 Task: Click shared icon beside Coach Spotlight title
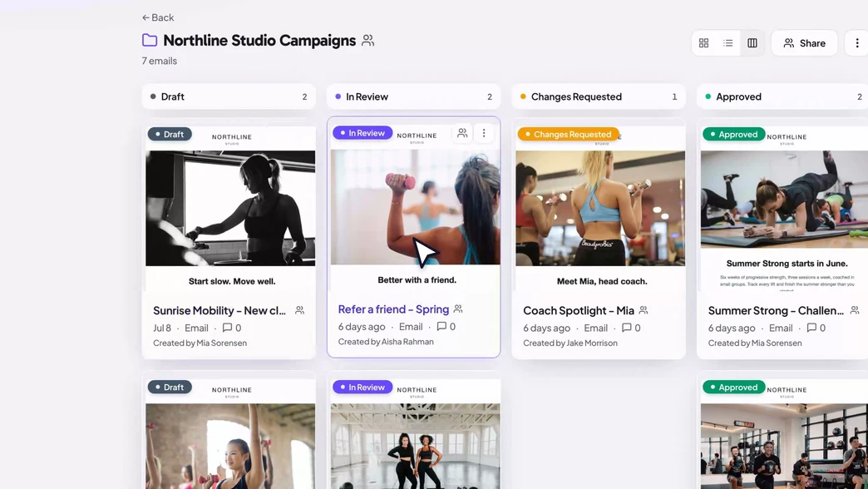[644, 310]
